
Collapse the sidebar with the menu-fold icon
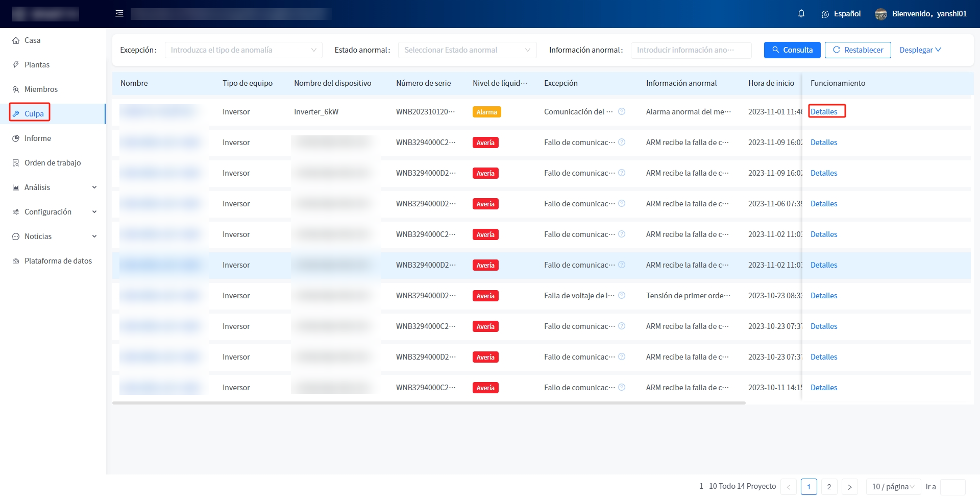coord(119,14)
